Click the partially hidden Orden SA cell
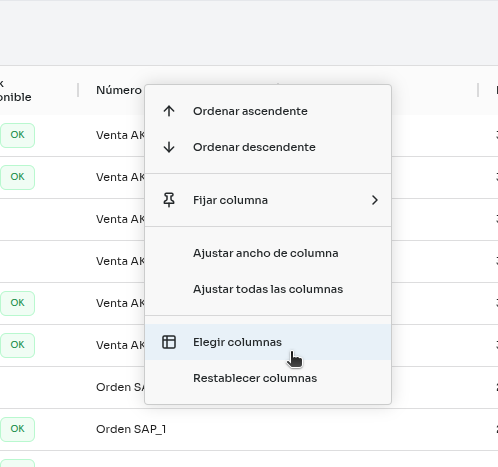Image resolution: width=498 pixels, height=467 pixels. [120, 387]
